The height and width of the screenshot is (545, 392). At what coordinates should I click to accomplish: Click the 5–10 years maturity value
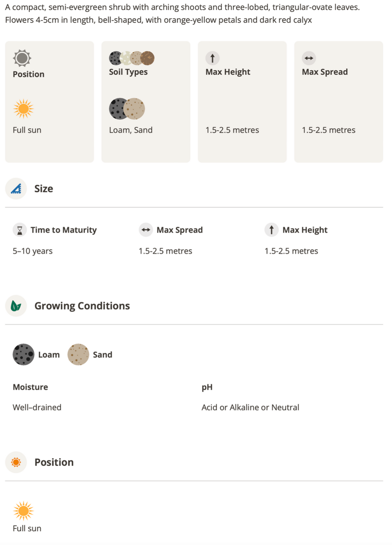(x=33, y=251)
